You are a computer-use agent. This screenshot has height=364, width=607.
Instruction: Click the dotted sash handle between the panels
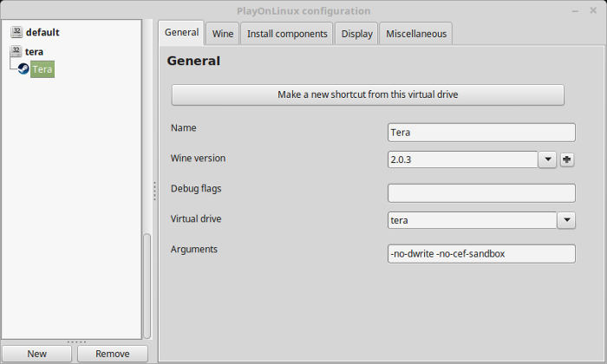point(154,191)
